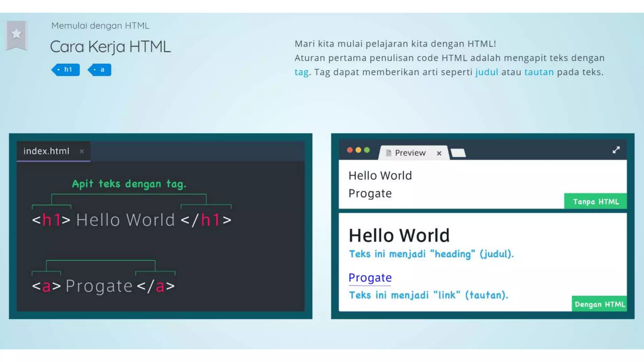
Task: Click the page icon on Preview tab
Action: 388,153
